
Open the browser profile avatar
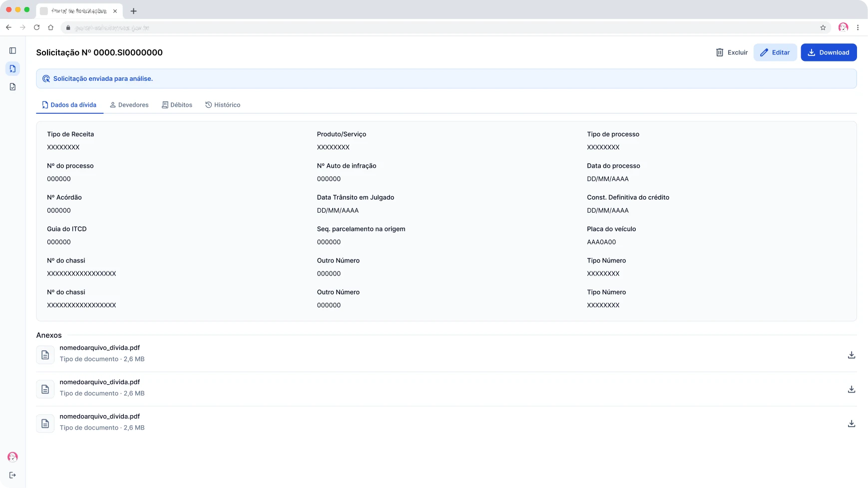(x=844, y=27)
